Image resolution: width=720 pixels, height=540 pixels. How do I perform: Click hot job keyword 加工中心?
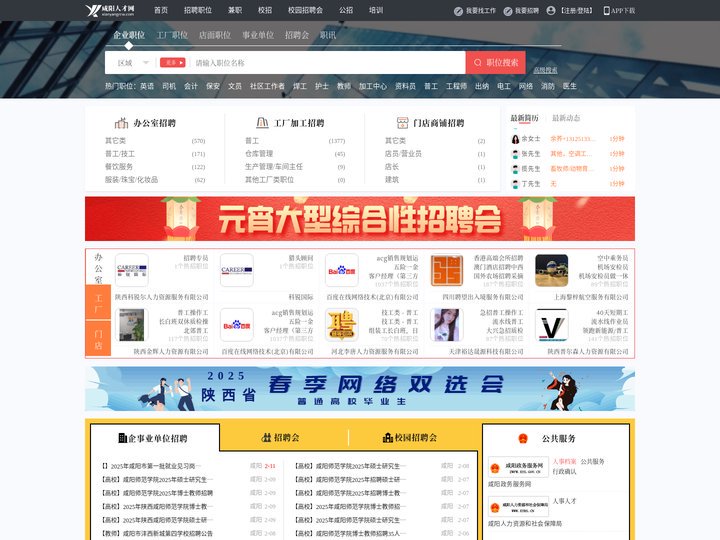373,86
